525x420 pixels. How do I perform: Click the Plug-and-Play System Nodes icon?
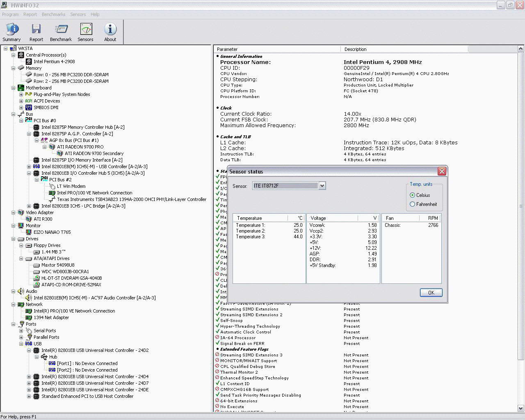(x=29, y=94)
